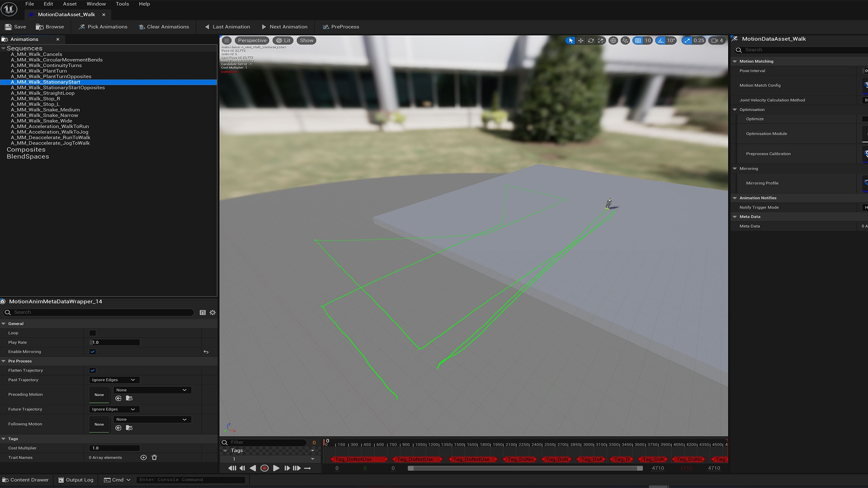
Task: Toggle world coordinate system globe icon
Action: pos(613,41)
